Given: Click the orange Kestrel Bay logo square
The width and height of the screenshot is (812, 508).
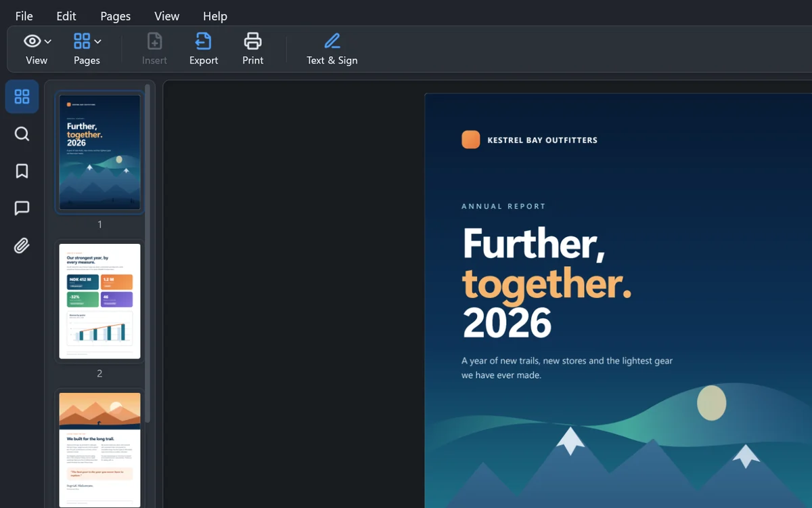Looking at the screenshot, I should (471, 140).
